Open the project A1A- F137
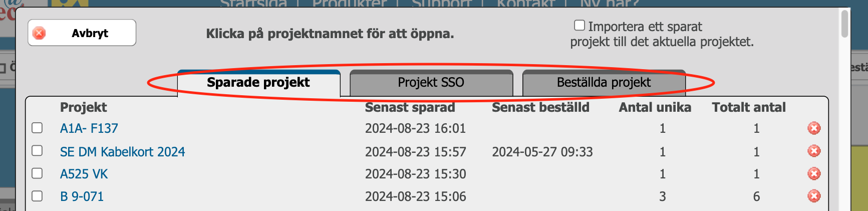The image size is (868, 211). point(89,128)
